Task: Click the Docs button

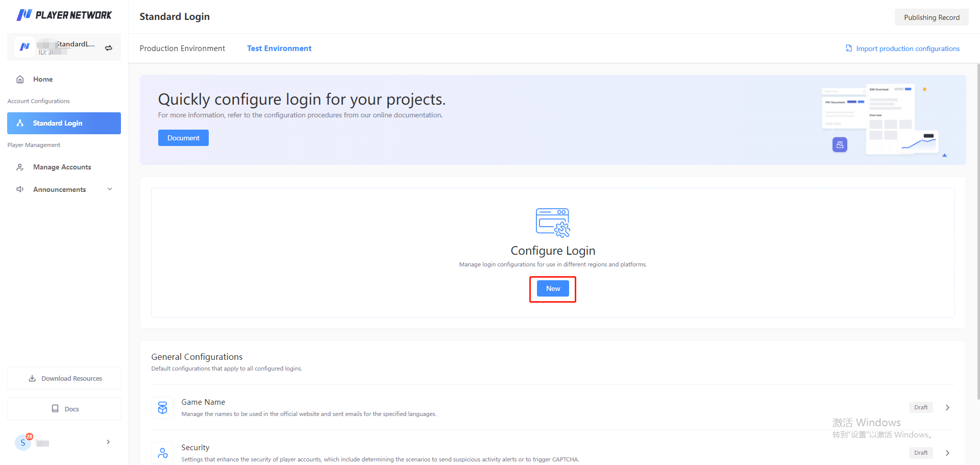Action: coord(64,409)
